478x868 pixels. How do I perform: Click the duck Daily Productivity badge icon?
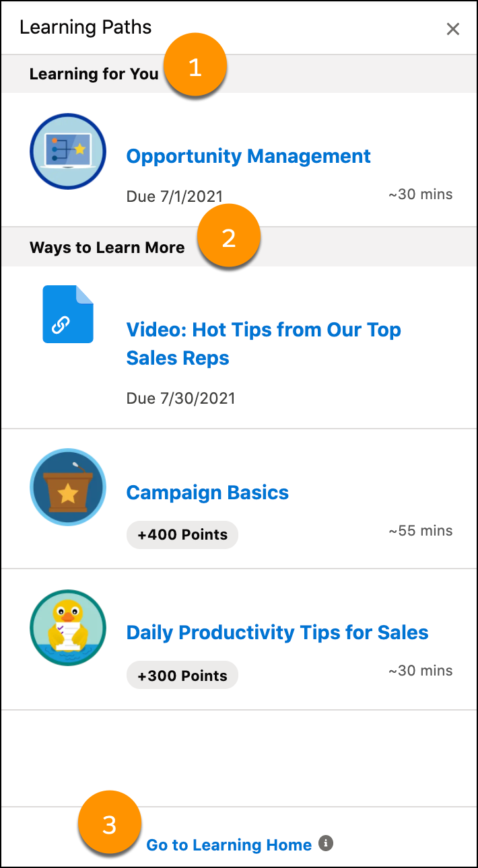[68, 628]
